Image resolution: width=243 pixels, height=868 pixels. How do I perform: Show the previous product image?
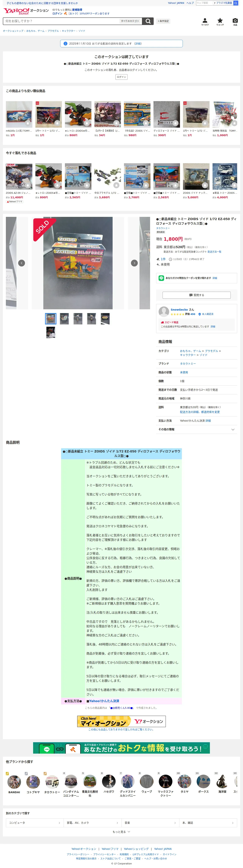coord(22,263)
